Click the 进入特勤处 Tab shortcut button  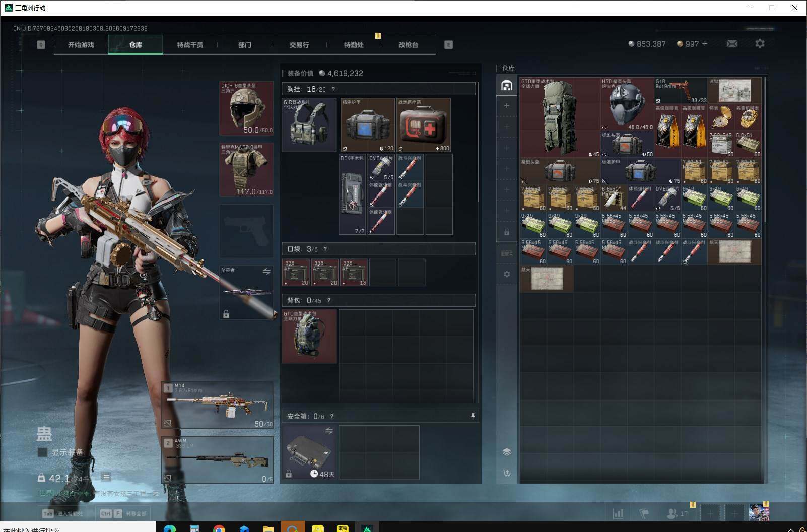point(62,513)
